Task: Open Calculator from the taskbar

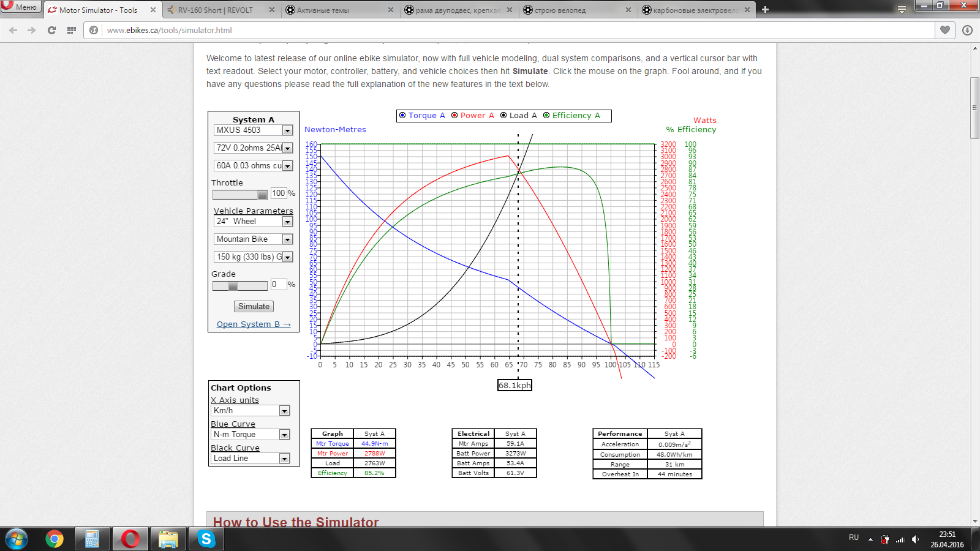Action: coord(92,539)
